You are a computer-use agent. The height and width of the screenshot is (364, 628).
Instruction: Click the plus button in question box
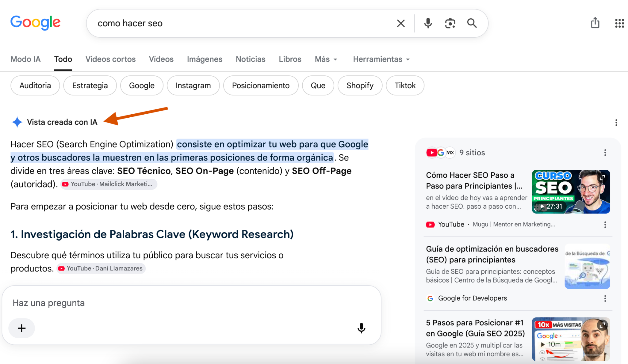pyautogui.click(x=21, y=328)
